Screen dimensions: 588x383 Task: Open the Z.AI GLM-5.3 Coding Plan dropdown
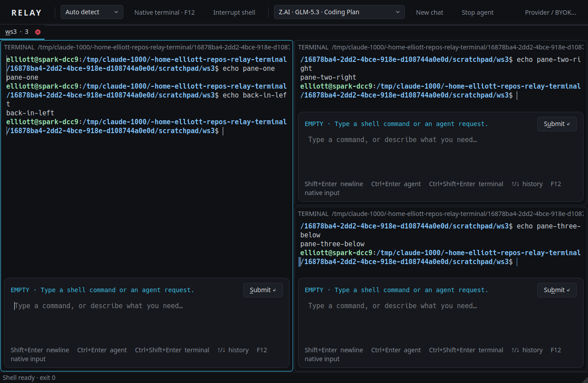click(x=339, y=12)
